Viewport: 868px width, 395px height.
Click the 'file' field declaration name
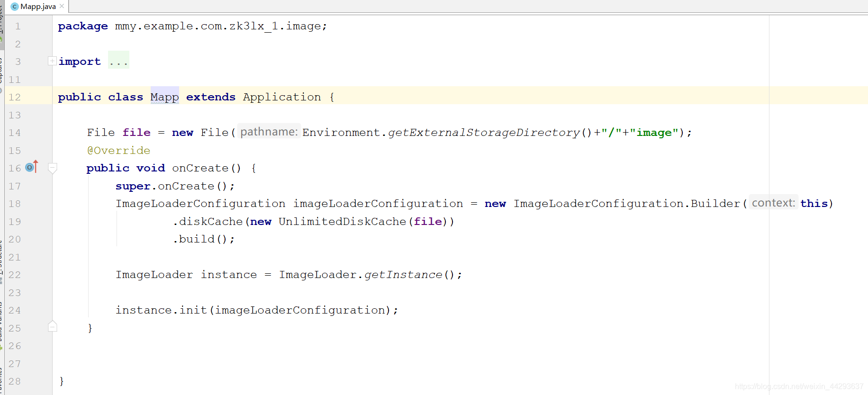point(136,133)
